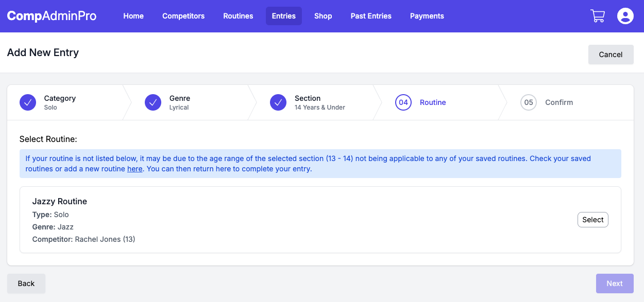Click the Genre step checkmark icon
The height and width of the screenshot is (302, 644).
coord(153,102)
